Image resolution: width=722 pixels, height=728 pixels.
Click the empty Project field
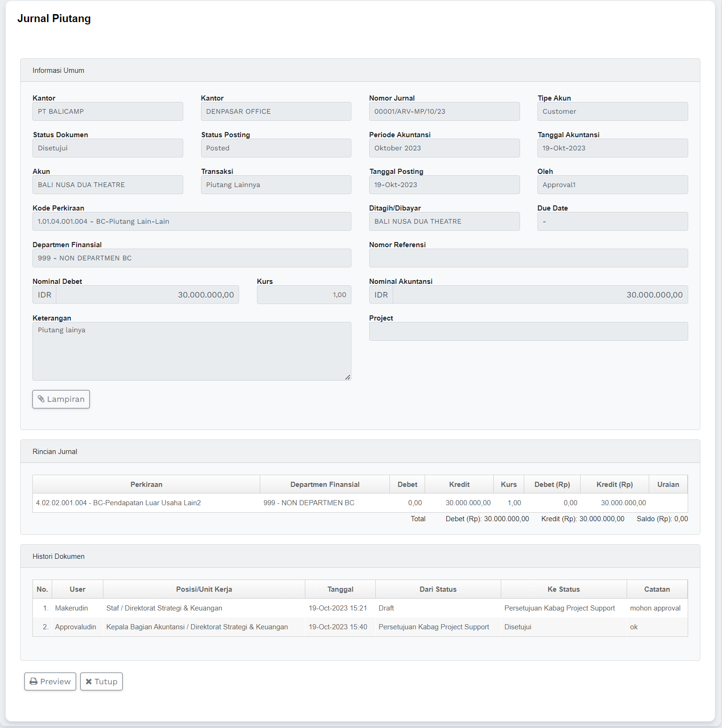pos(528,331)
